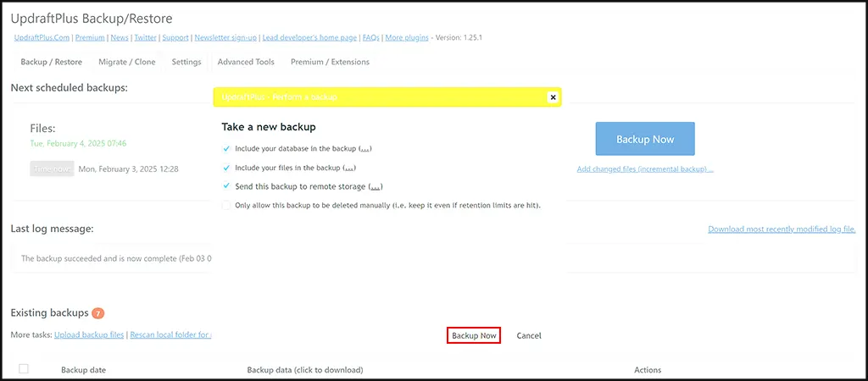This screenshot has height=381, width=868.
Task: Visit UpdraftPlus.Com link
Action: [x=42, y=37]
